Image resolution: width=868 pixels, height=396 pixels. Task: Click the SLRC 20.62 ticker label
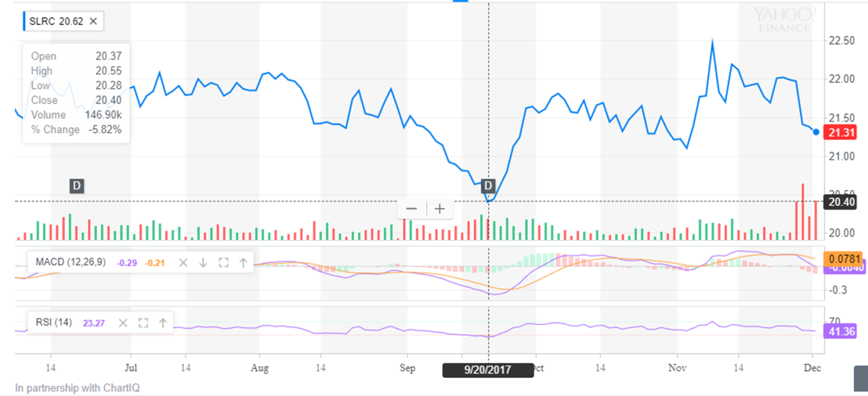pos(56,21)
